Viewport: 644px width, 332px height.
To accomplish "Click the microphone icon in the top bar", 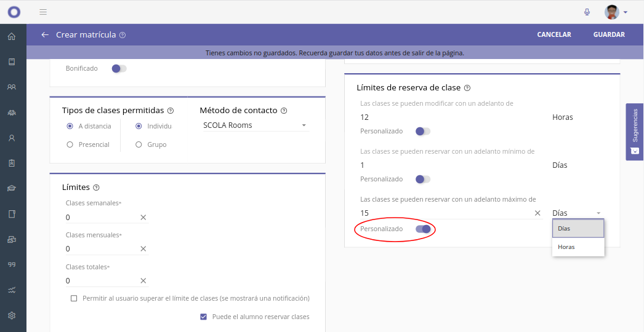I will point(587,12).
